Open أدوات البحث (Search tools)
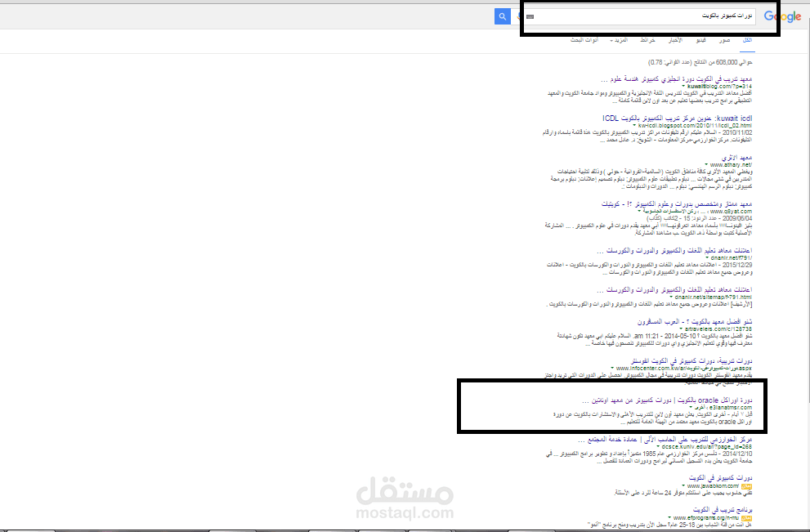The width and height of the screenshot is (810, 532). click(584, 40)
